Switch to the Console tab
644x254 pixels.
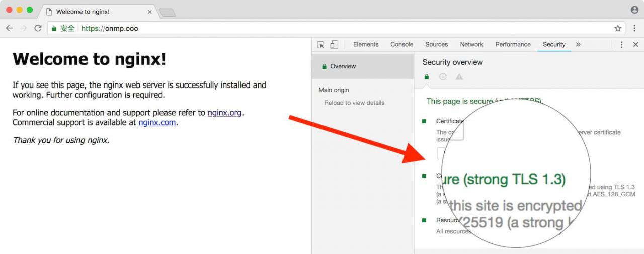click(401, 44)
